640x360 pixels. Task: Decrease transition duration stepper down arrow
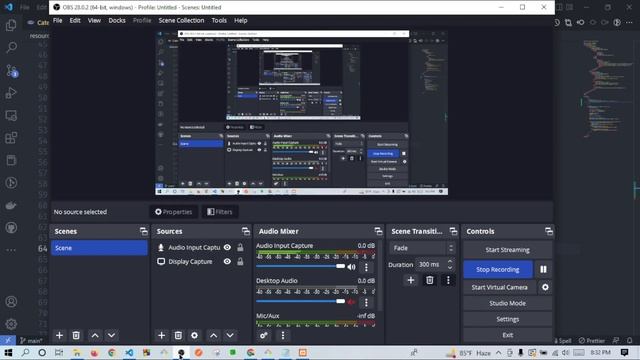coord(450,268)
